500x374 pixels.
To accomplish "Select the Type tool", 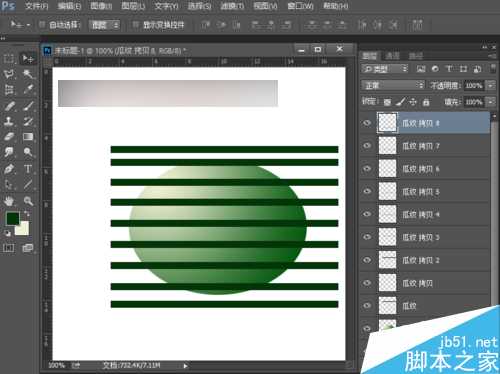I will point(28,169).
